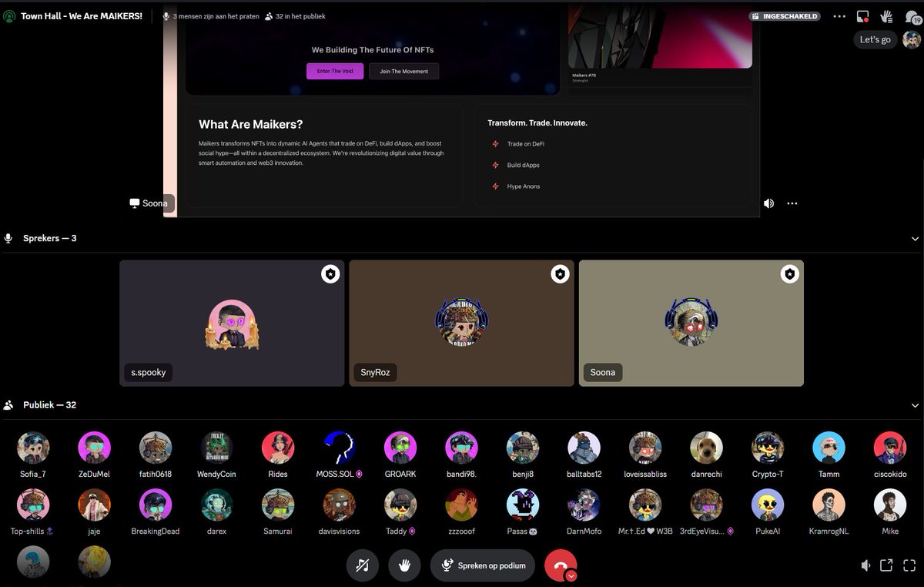This screenshot has width=924, height=587.
Task: Open Crypto-T's audience avatar
Action: (x=768, y=448)
